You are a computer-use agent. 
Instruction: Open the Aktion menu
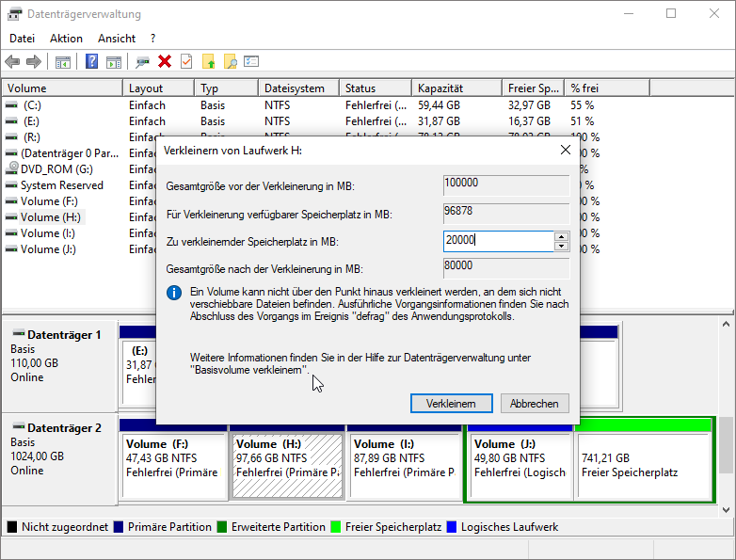pos(66,39)
